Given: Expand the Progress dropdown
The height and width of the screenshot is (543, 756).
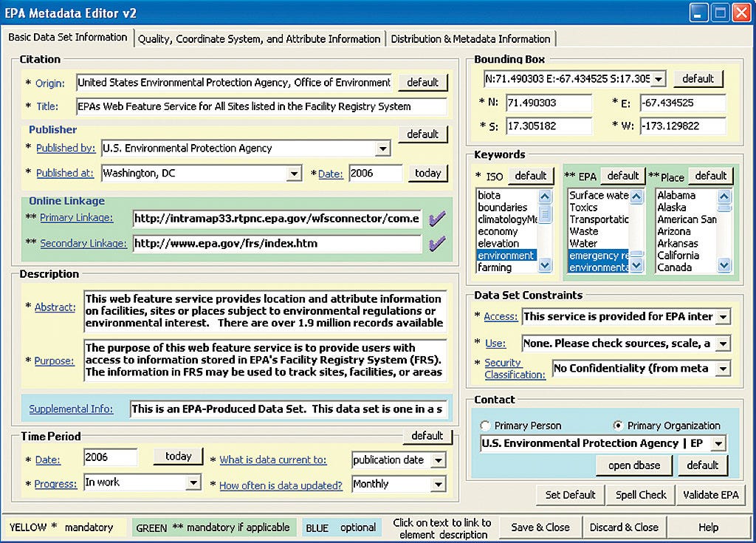Looking at the screenshot, I should 193,482.
